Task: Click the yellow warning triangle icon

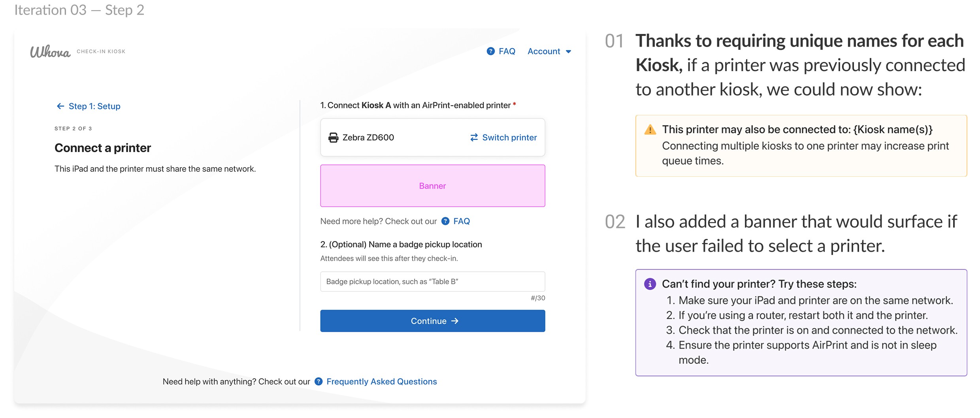Action: [650, 130]
